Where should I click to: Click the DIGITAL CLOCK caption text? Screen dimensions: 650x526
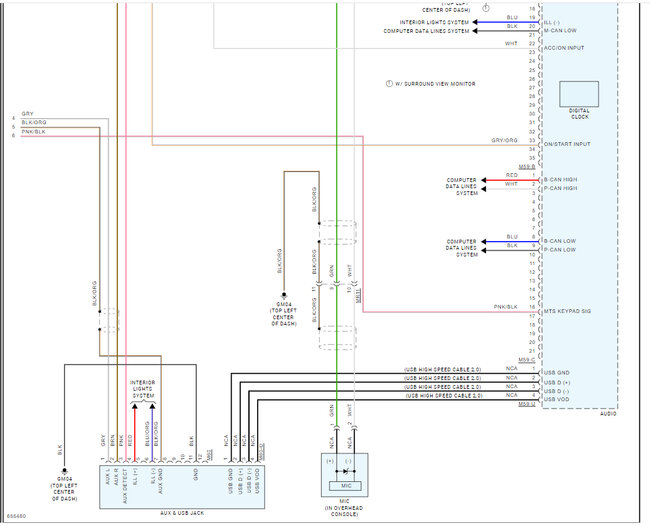579,114
